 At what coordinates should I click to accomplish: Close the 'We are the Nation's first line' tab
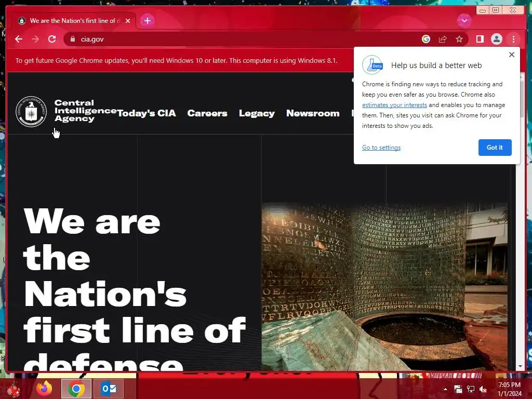click(x=128, y=21)
